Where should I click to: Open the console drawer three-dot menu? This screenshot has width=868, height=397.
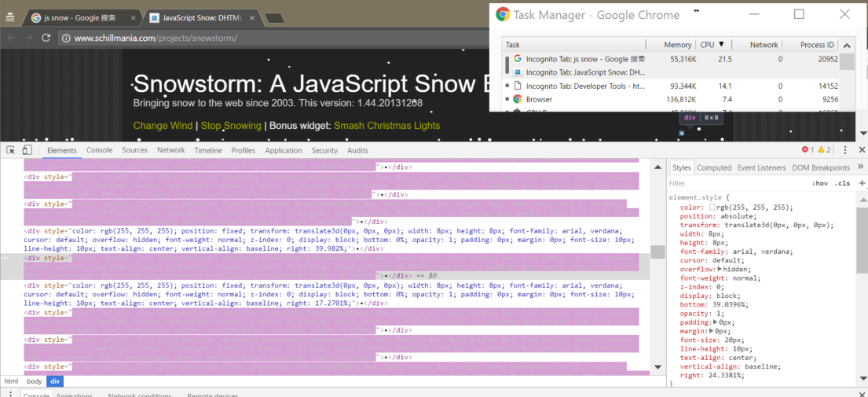click(10, 394)
